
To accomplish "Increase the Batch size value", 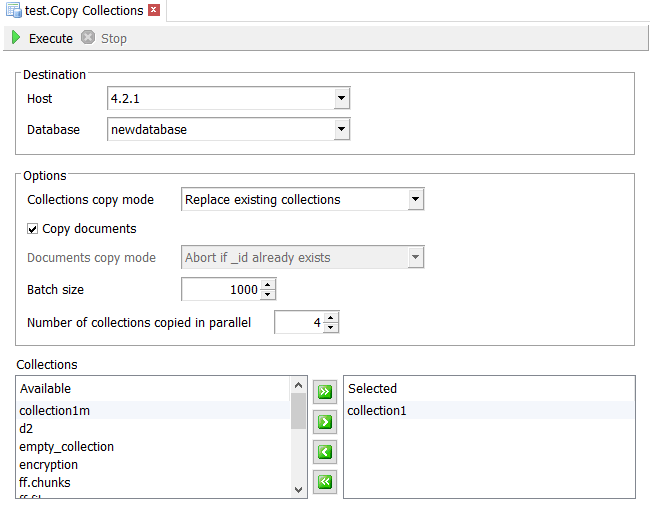I will 267,285.
